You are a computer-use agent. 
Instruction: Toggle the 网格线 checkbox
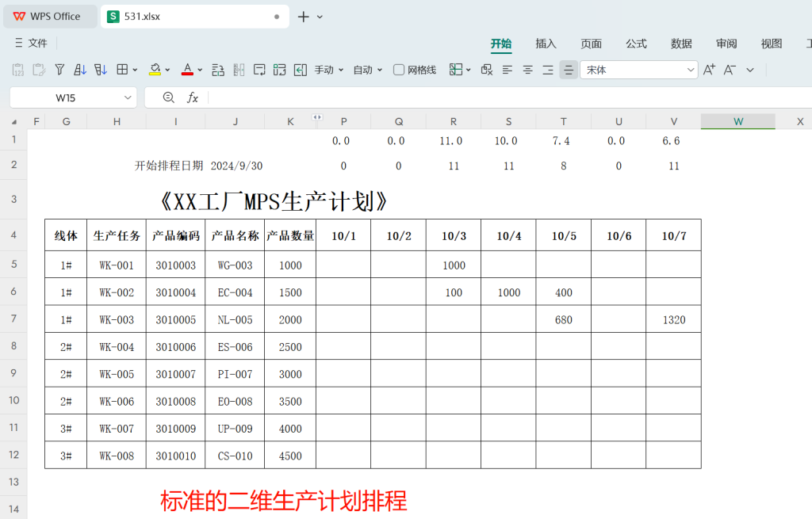399,70
